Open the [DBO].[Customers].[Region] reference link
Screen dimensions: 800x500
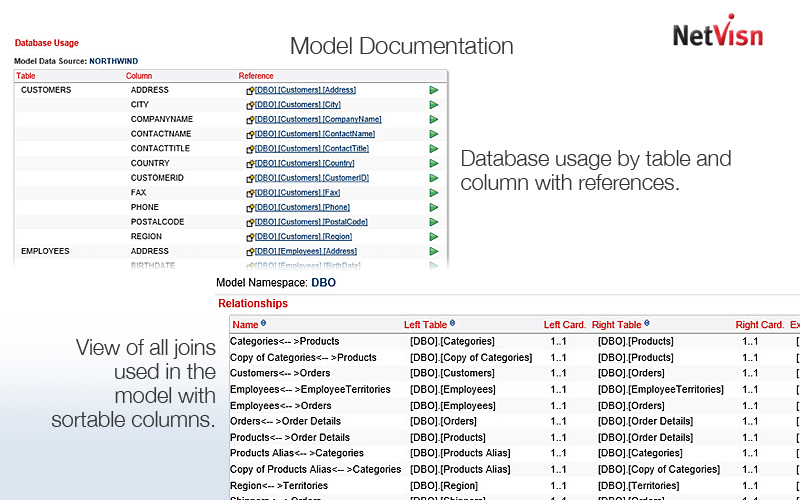(304, 237)
